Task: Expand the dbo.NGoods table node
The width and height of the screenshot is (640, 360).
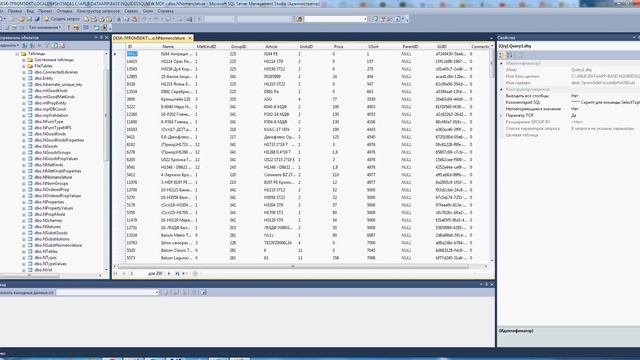Action: 24,146
